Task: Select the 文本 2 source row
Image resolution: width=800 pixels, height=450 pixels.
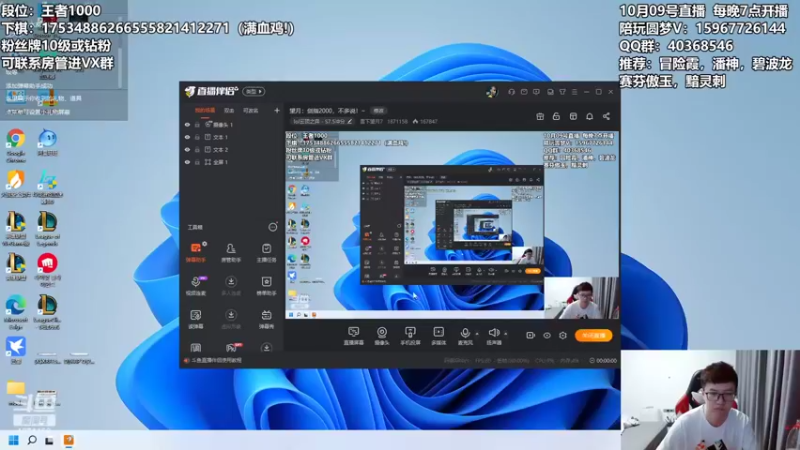Action: coord(231,149)
